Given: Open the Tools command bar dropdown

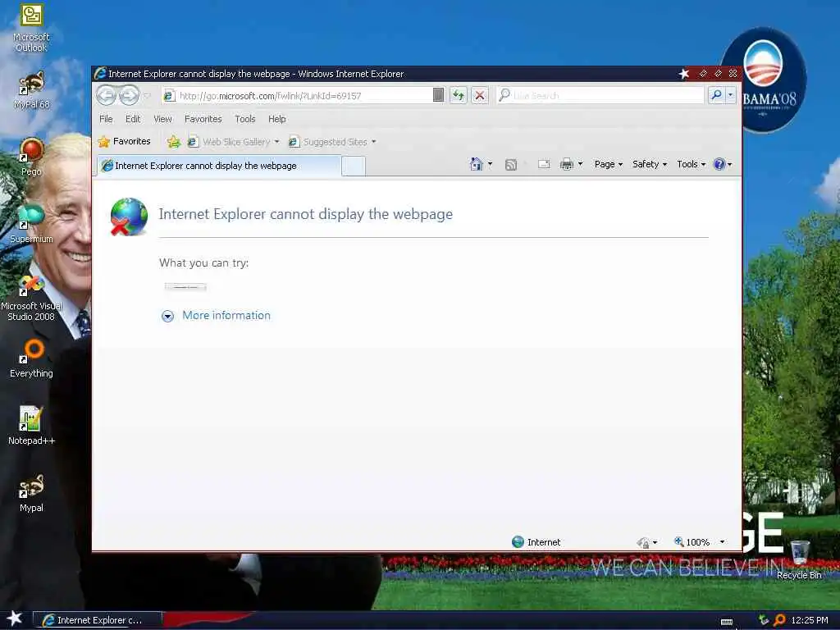Looking at the screenshot, I should (x=691, y=164).
